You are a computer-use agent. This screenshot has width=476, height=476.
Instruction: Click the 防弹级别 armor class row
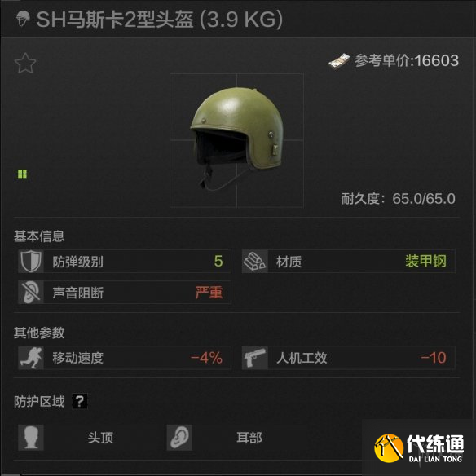click(x=125, y=262)
